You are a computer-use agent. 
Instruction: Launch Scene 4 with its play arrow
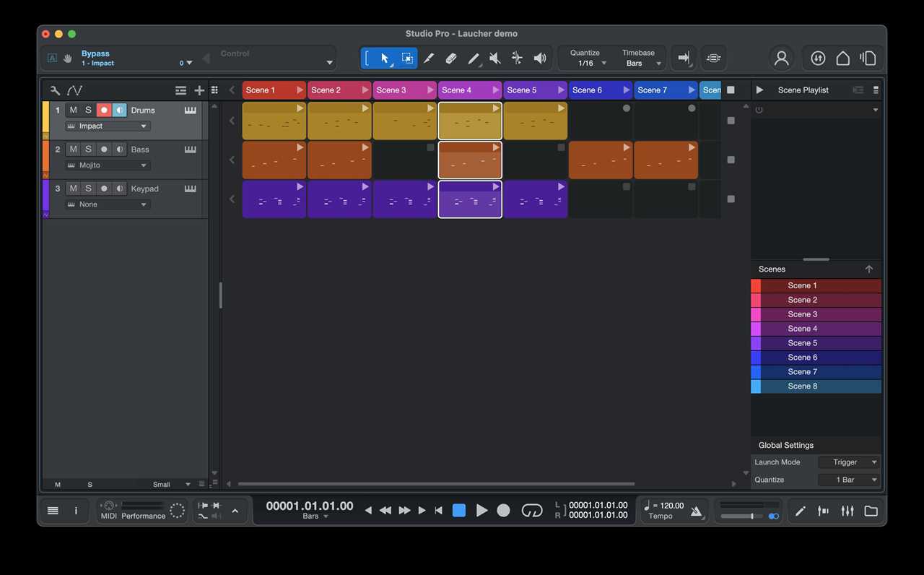[x=497, y=90]
